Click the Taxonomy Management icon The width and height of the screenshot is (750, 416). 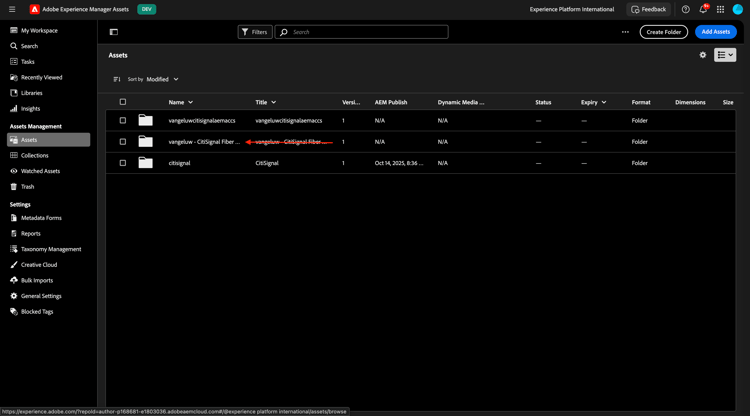[x=14, y=249]
